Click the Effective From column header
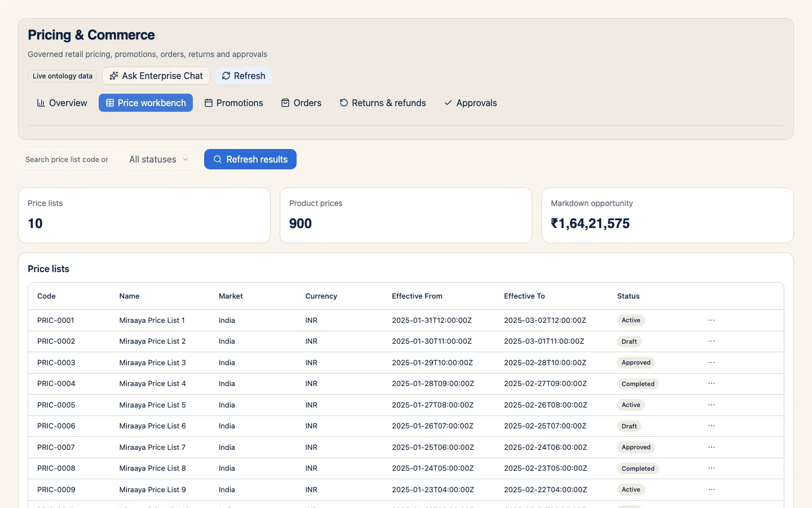The width and height of the screenshot is (812, 508). [417, 296]
